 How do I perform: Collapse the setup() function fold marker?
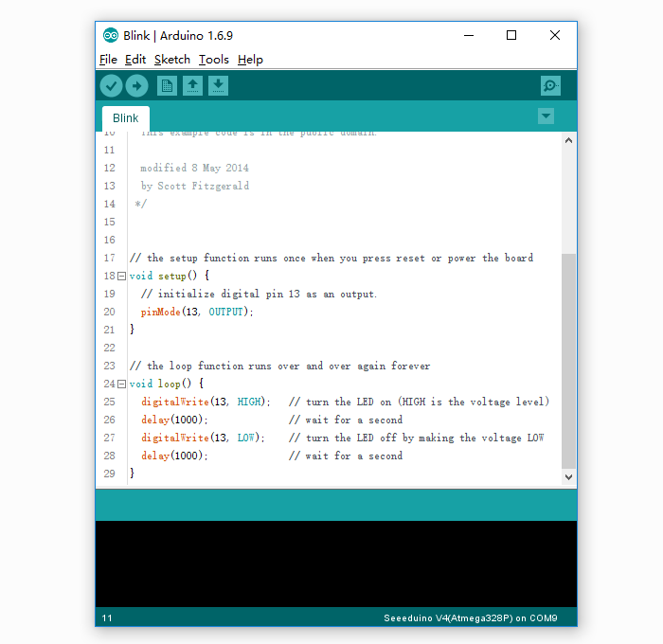[122, 277]
